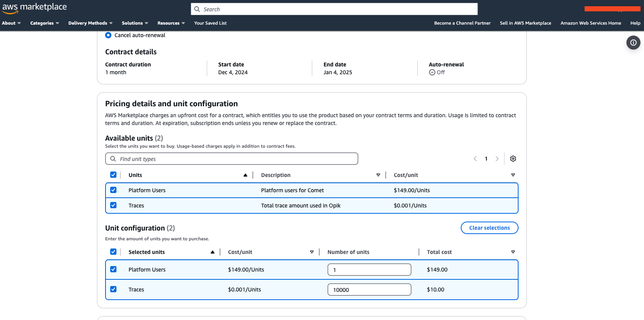
Task: Open table preferences gear icon
Action: pyautogui.click(x=513, y=159)
